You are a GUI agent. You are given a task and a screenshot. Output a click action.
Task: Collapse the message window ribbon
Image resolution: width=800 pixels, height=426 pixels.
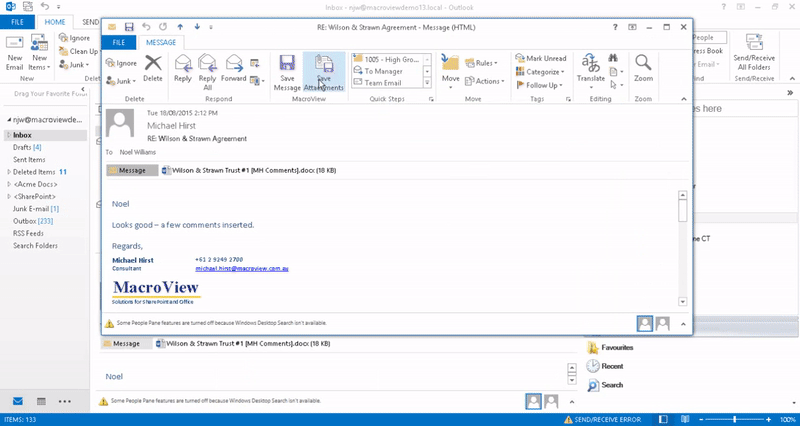tap(684, 99)
